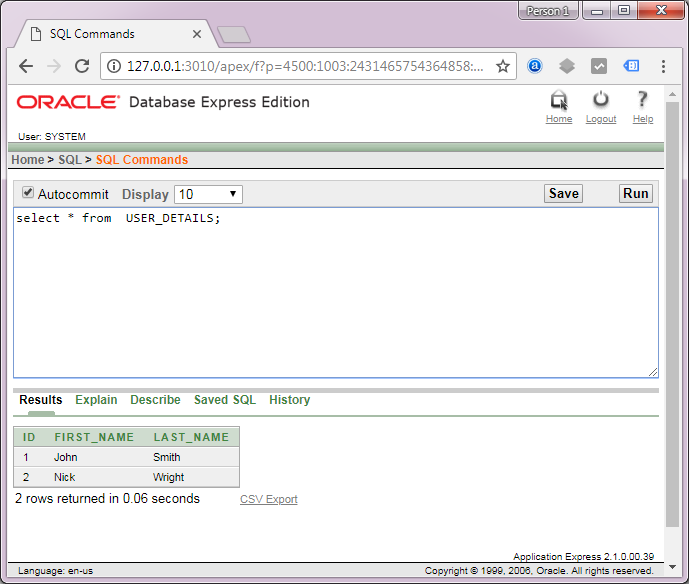
Task: Open the Saved SQL tab
Action: pos(225,400)
